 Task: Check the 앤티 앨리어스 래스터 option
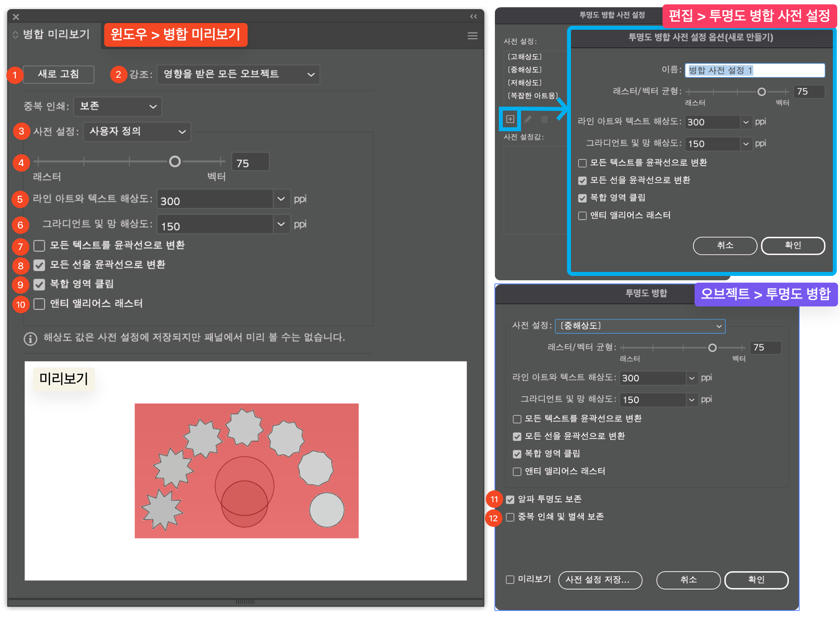pyautogui.click(x=39, y=304)
